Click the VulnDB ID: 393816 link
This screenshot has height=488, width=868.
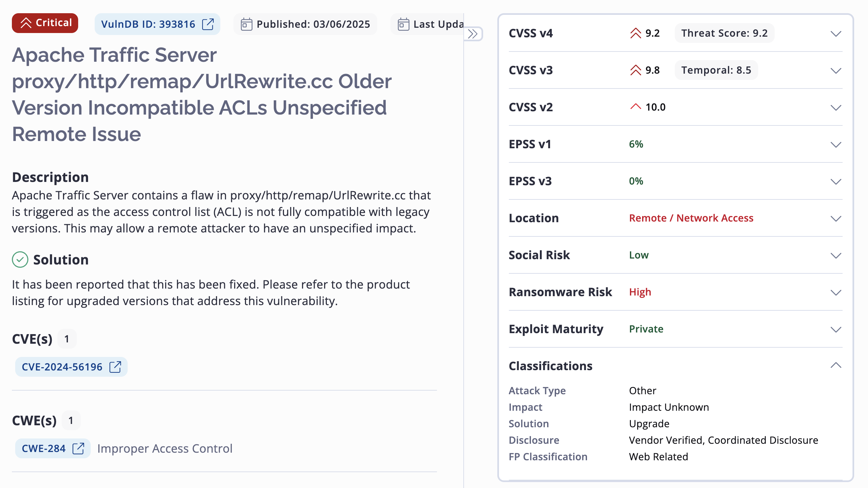tap(148, 24)
